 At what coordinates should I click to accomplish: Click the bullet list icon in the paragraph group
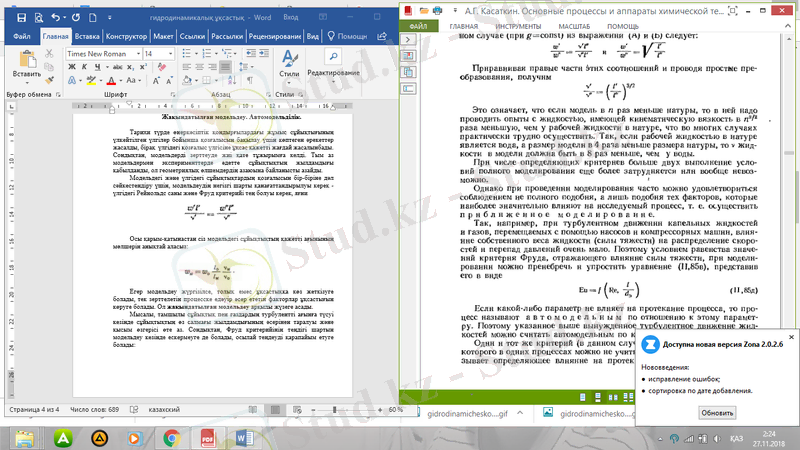[x=187, y=53]
